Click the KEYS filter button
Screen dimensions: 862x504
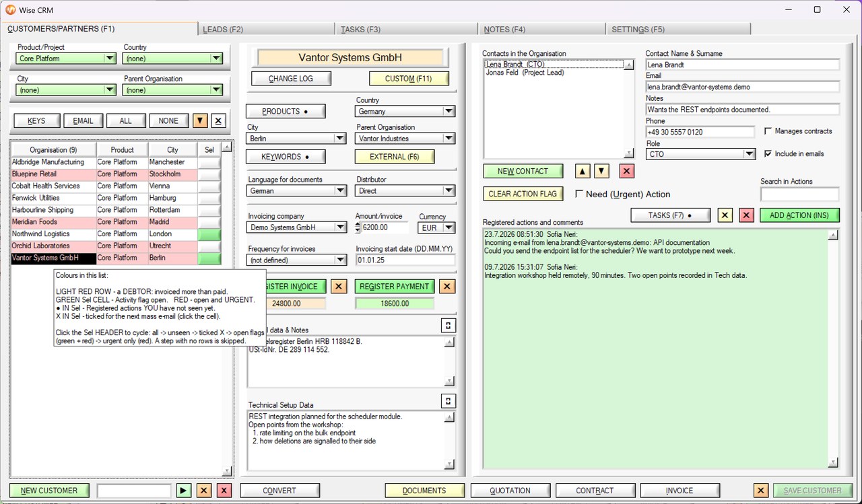pos(36,120)
